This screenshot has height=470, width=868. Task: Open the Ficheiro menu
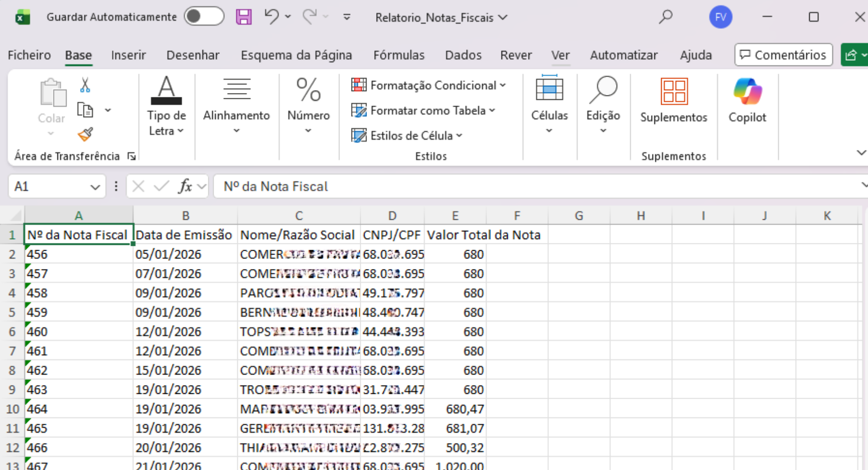tap(28, 55)
